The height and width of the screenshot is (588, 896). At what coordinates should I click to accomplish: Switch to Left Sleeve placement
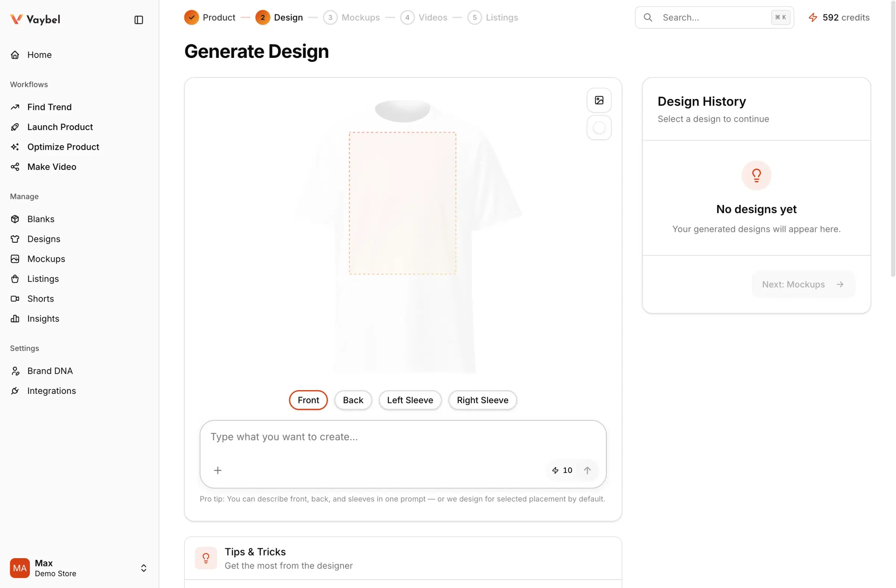click(x=410, y=400)
